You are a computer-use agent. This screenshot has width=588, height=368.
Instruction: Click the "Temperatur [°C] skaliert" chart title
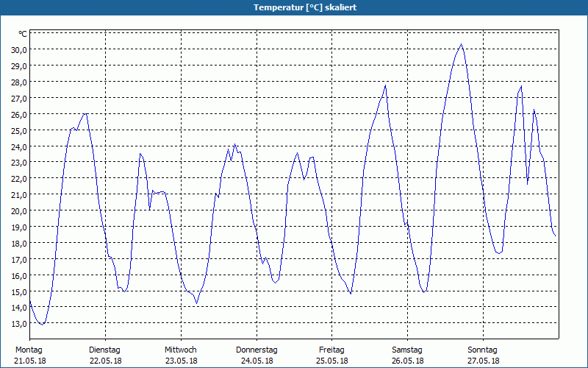(294, 7)
